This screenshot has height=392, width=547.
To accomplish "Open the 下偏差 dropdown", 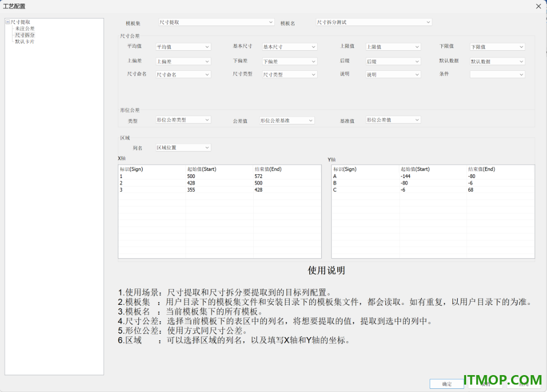I will [x=290, y=61].
